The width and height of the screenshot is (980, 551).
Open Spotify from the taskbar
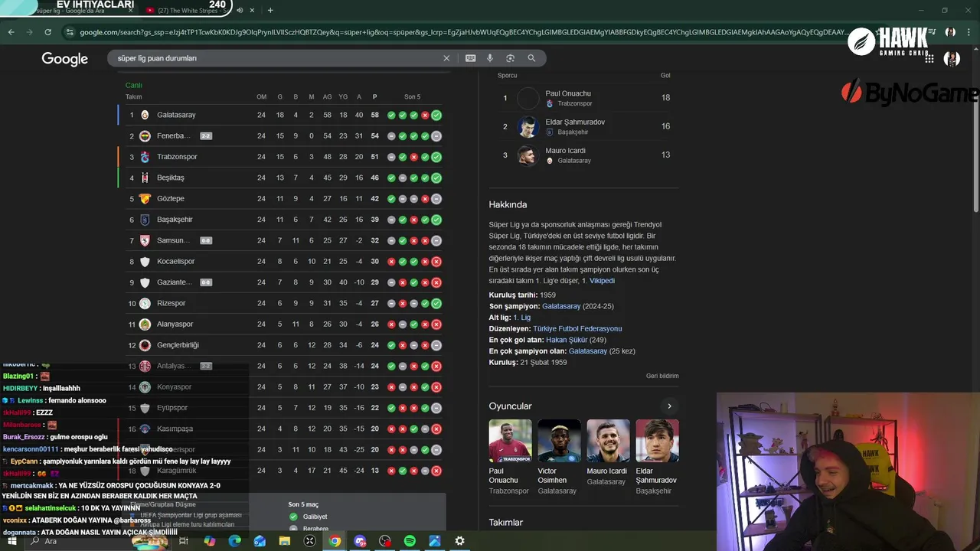point(410,541)
